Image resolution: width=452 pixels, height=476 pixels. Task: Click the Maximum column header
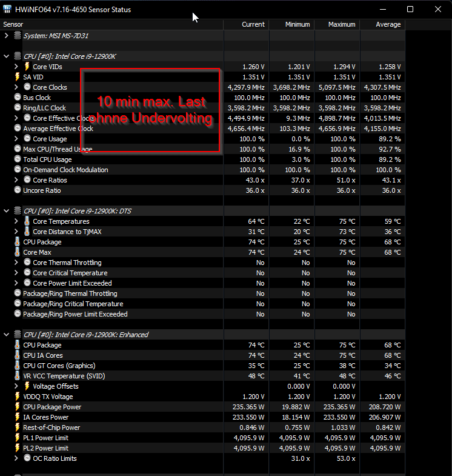click(x=337, y=24)
